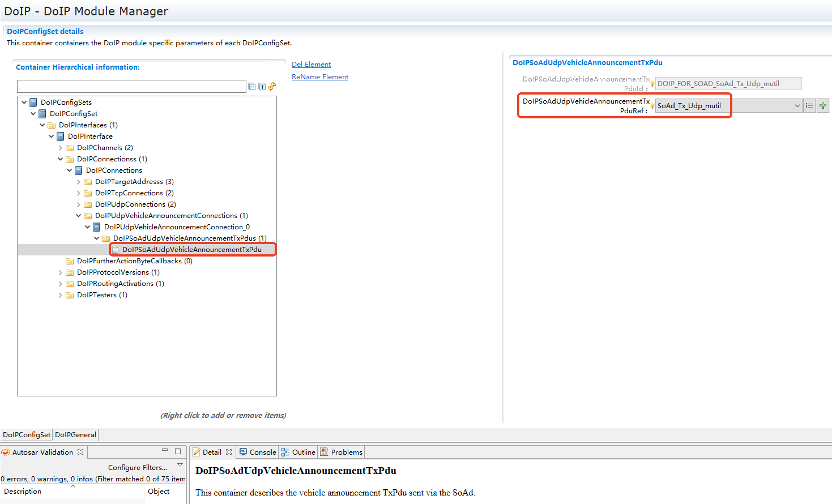Screen dimensions: 832x504
Task: Click the Del Element link
Action: point(311,65)
